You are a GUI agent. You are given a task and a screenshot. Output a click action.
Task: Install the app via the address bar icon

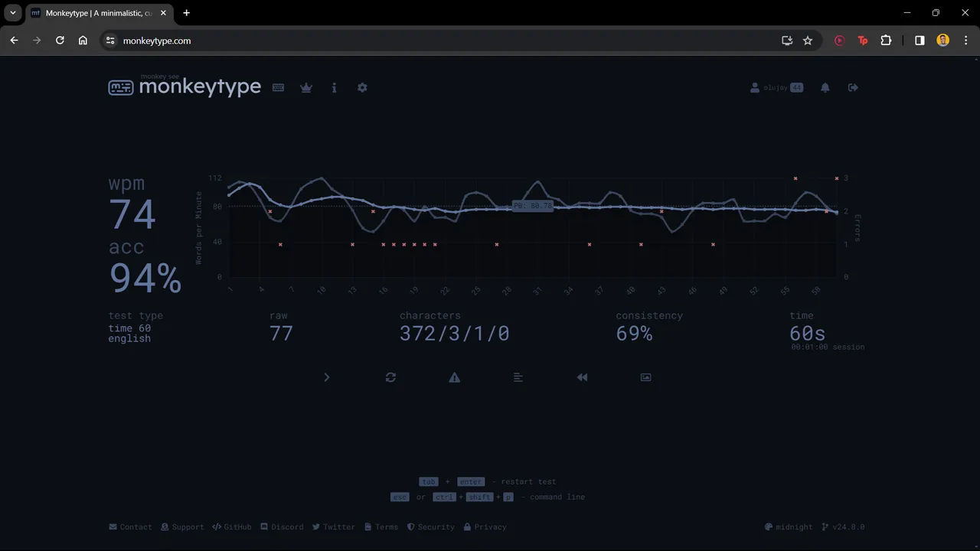point(786,41)
